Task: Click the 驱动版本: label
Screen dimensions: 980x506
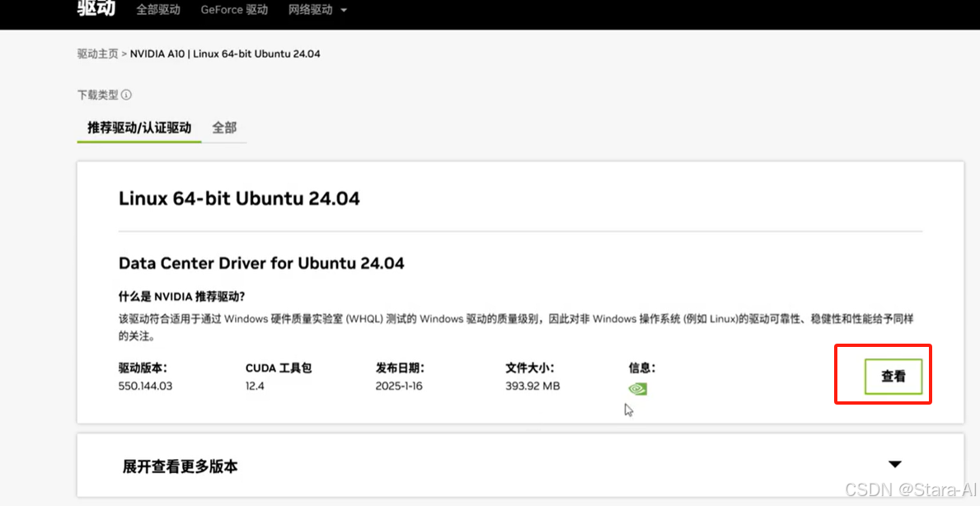Action: point(143,368)
